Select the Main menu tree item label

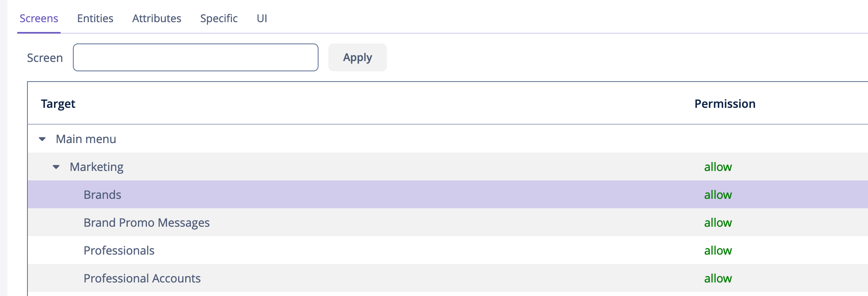(86, 139)
